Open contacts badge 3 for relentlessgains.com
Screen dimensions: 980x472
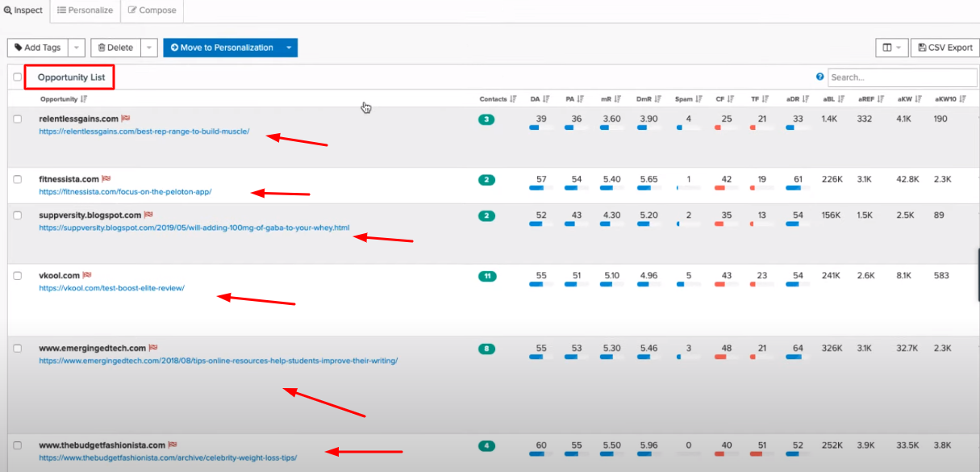click(486, 119)
